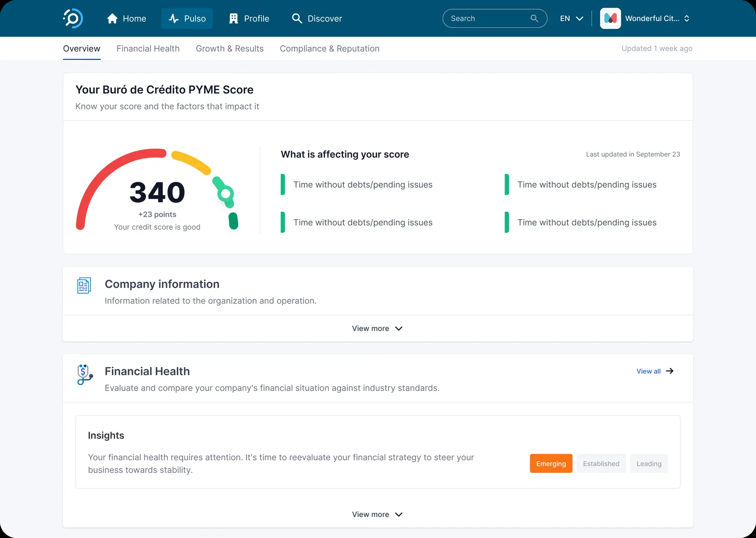This screenshot has height=538, width=756.
Task: Click the Discover magnifier icon
Action: [297, 18]
